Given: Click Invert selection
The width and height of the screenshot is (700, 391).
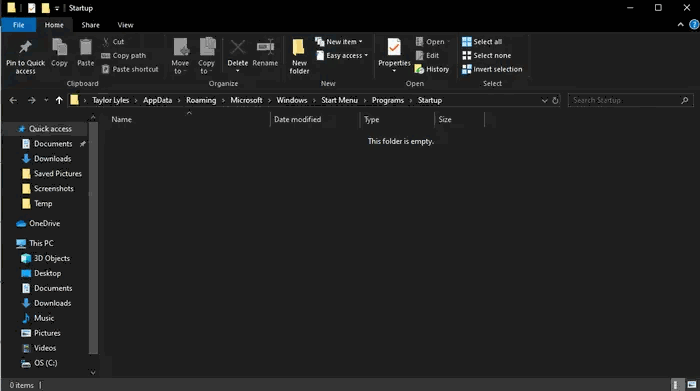Looking at the screenshot, I should [492, 69].
